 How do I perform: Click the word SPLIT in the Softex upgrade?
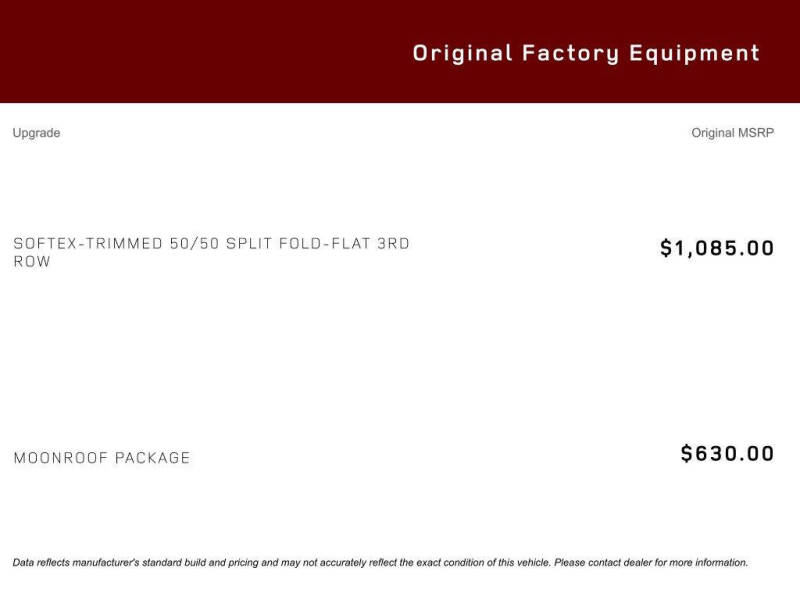click(249, 243)
